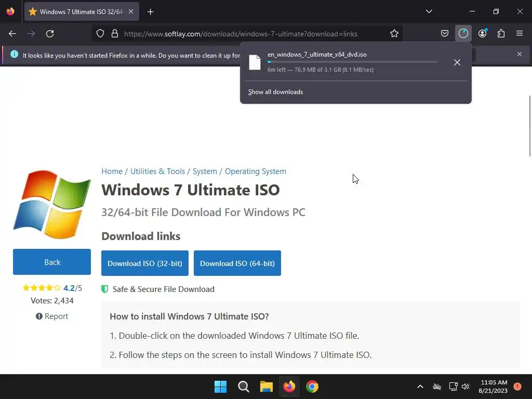This screenshot has width=532, height=399.
Task: View site security via the padlock icon
Action: click(x=115, y=34)
